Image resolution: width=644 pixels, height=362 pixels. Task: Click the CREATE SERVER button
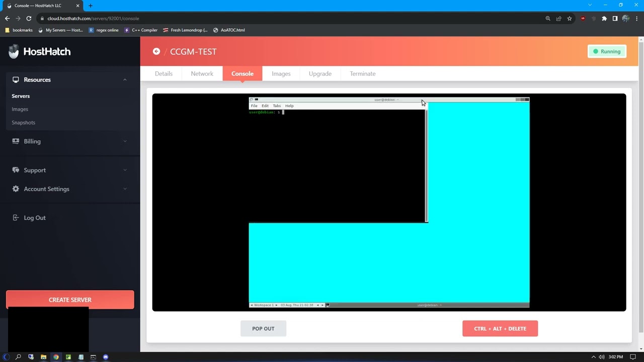coord(70,300)
